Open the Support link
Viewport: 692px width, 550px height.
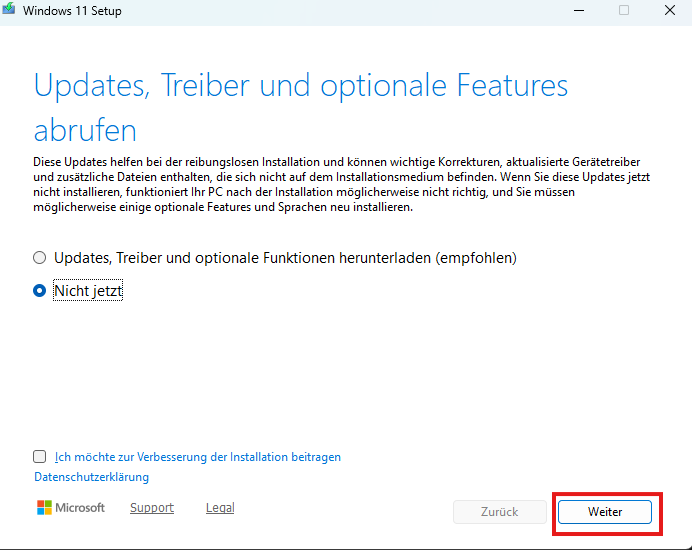coord(152,508)
